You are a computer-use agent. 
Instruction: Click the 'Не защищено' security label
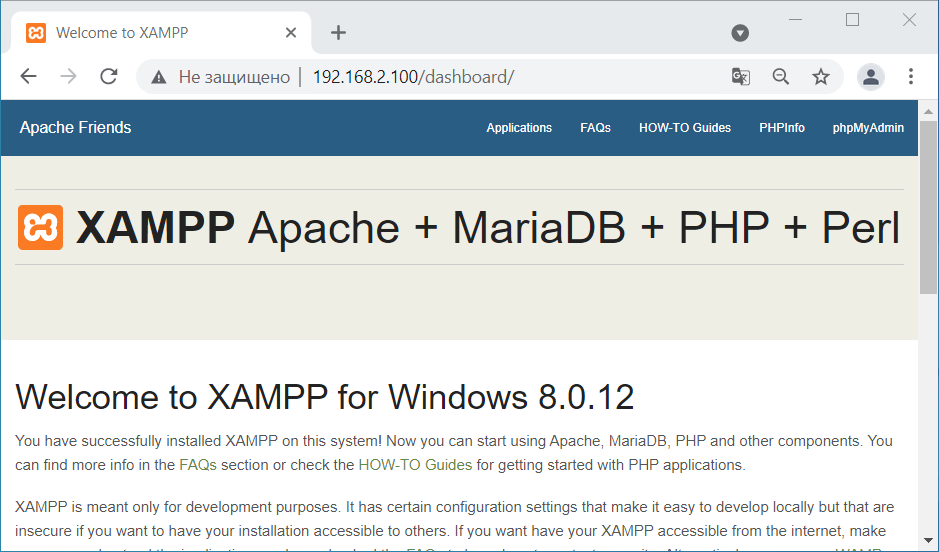click(x=234, y=77)
